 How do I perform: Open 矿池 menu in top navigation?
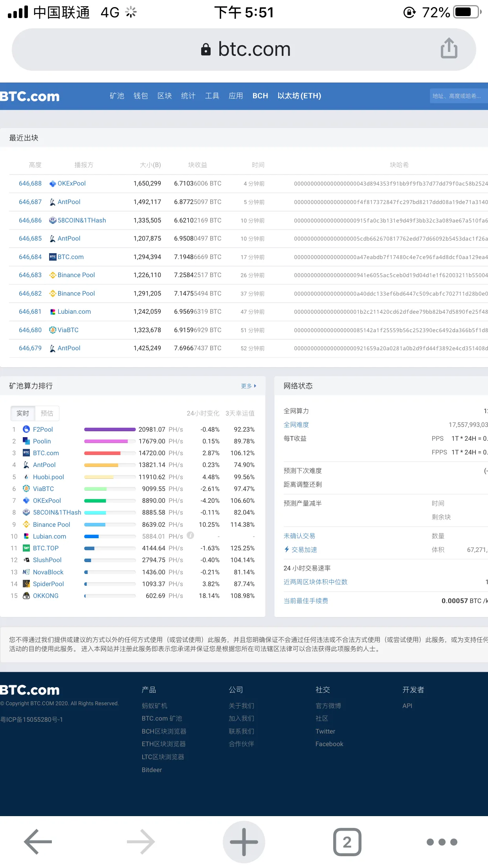click(117, 96)
